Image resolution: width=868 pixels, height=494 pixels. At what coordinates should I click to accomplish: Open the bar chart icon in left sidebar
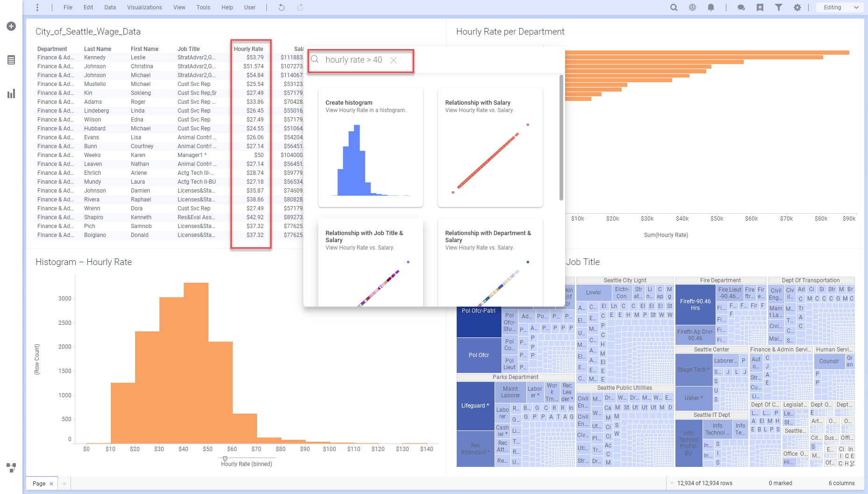(x=11, y=94)
